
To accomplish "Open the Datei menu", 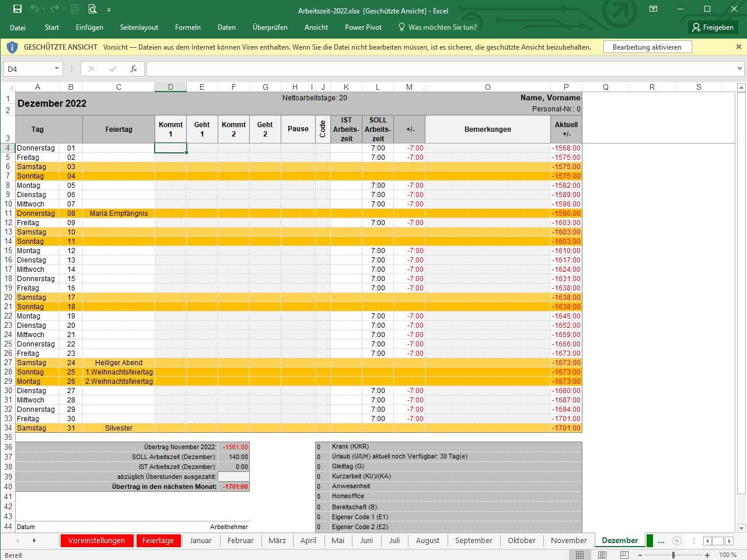I will (x=18, y=27).
